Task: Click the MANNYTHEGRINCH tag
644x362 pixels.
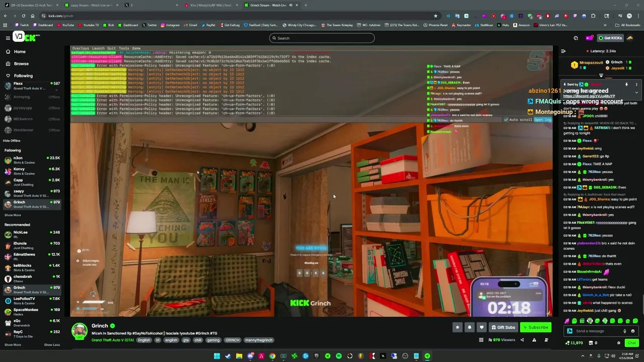Action: 259,340
